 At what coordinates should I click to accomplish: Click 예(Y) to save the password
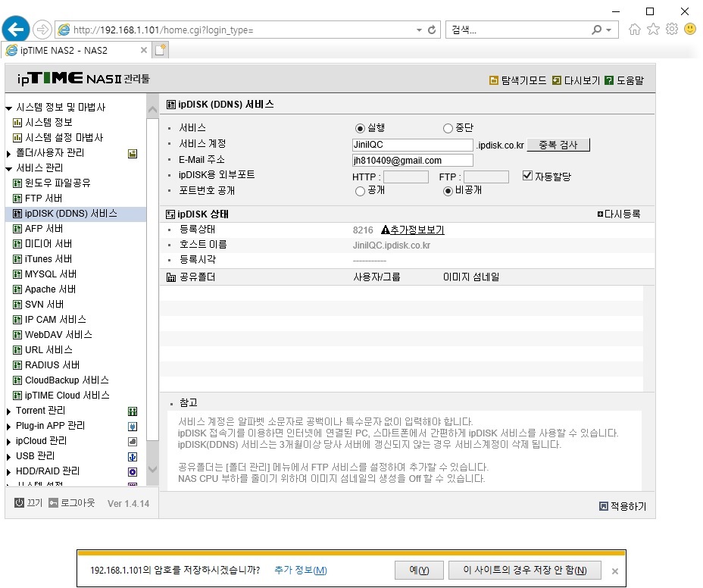[419, 570]
